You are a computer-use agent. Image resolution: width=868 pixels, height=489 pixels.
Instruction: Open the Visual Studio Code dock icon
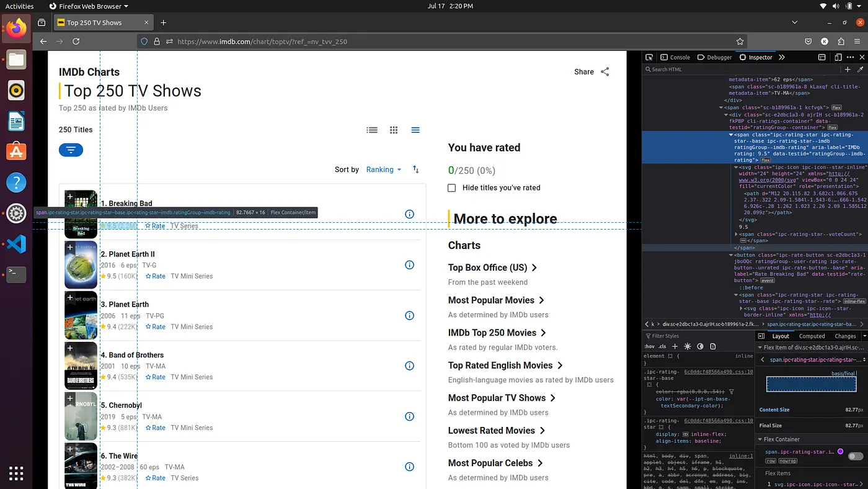(x=16, y=244)
